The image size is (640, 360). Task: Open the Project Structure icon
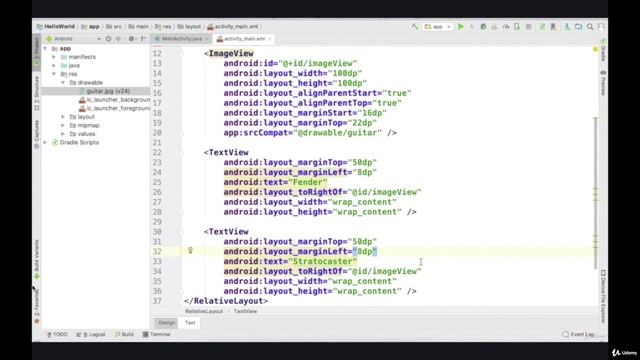[578, 27]
